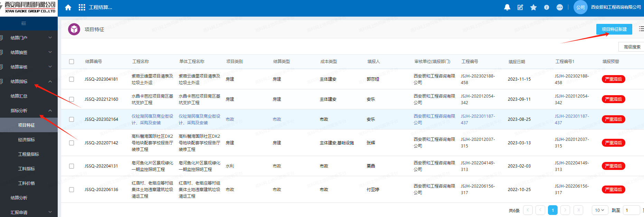The image size is (644, 217).
Task: Click the 工程结算... header title
Action: pos(101,7)
